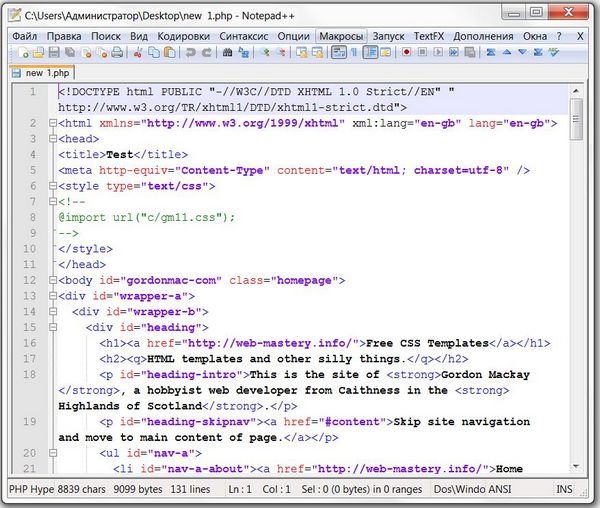Click the Test title text on line 4
The image size is (600, 508).
click(x=119, y=155)
